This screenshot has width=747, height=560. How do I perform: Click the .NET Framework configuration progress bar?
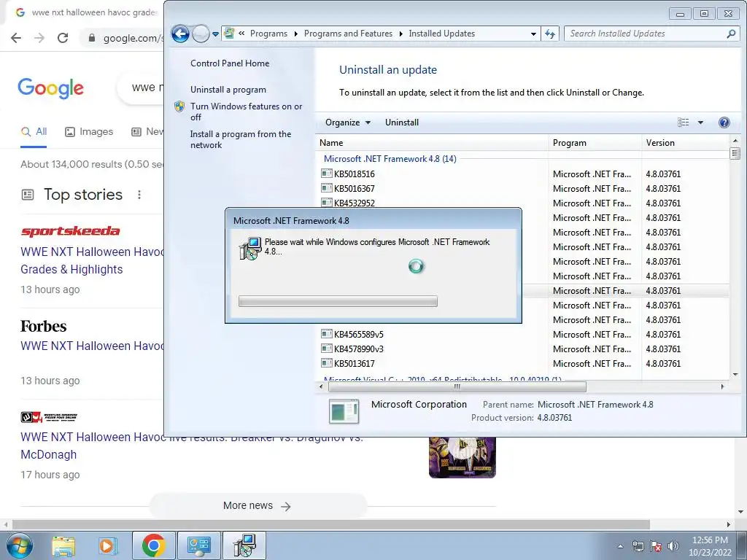coord(338,301)
